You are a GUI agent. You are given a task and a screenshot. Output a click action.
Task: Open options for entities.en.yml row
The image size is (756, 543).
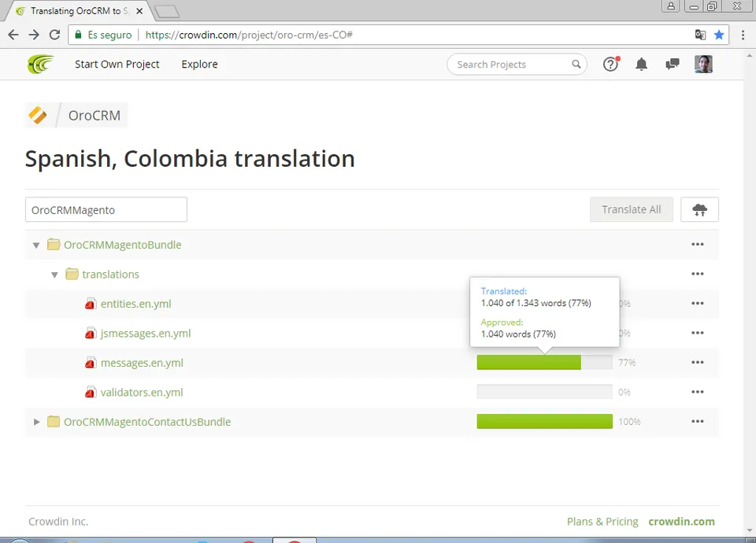[698, 303]
